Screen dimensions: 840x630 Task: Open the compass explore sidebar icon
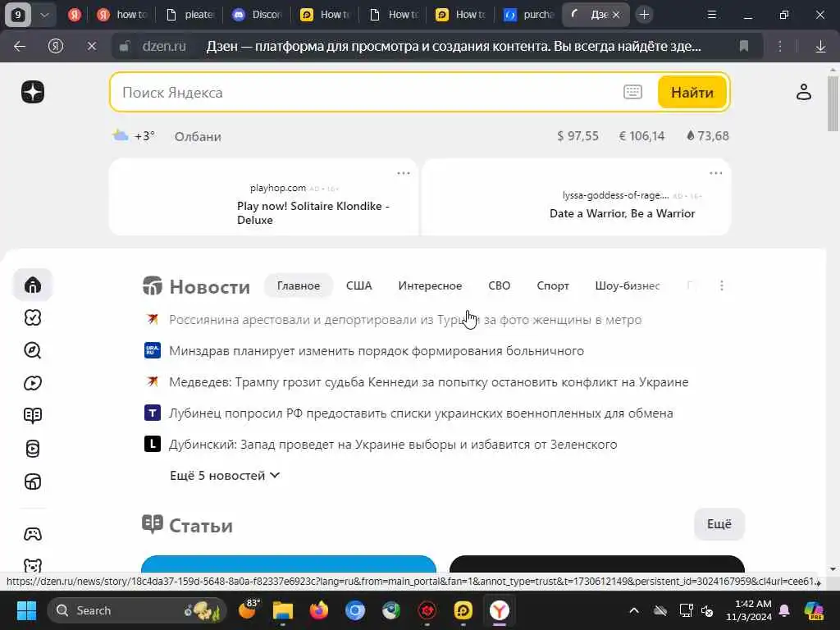[x=33, y=350]
